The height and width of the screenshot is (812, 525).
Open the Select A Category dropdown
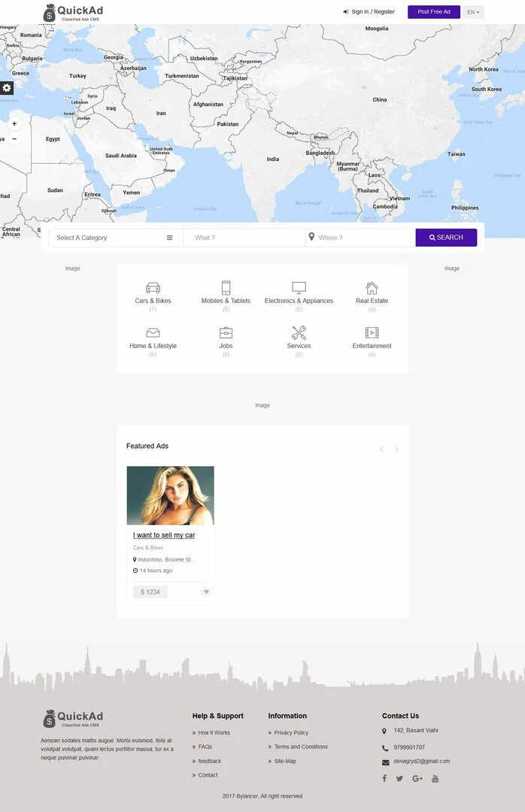[116, 238]
